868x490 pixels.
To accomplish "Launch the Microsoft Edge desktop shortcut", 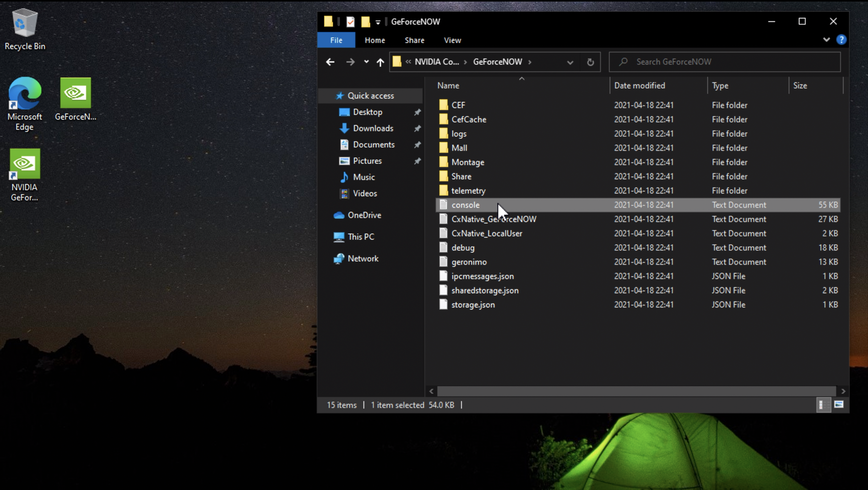I will 25,104.
